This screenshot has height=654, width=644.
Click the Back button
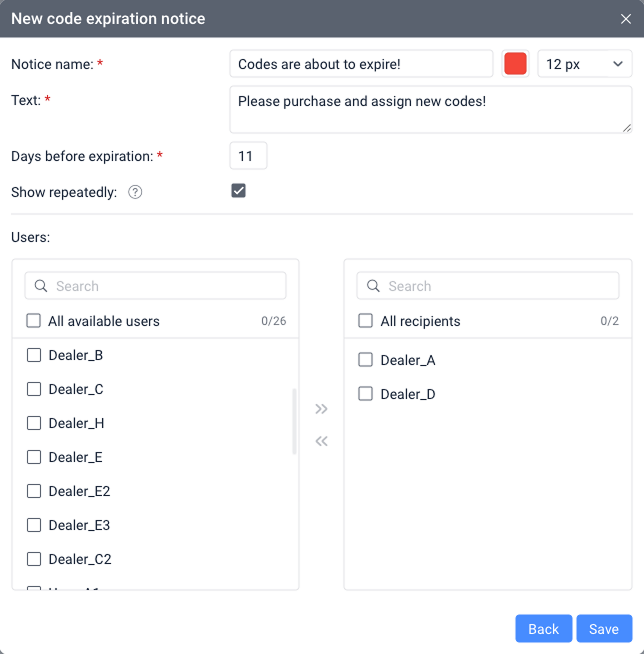tap(543, 628)
